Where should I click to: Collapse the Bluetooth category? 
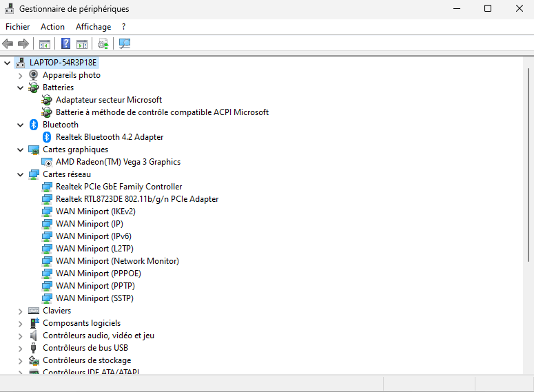21,125
